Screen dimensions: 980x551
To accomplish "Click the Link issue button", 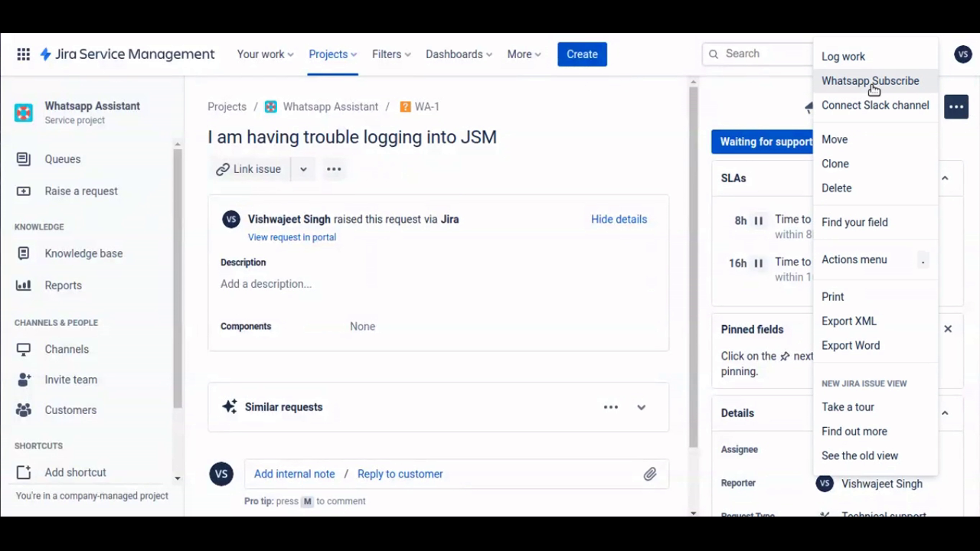I will (249, 169).
